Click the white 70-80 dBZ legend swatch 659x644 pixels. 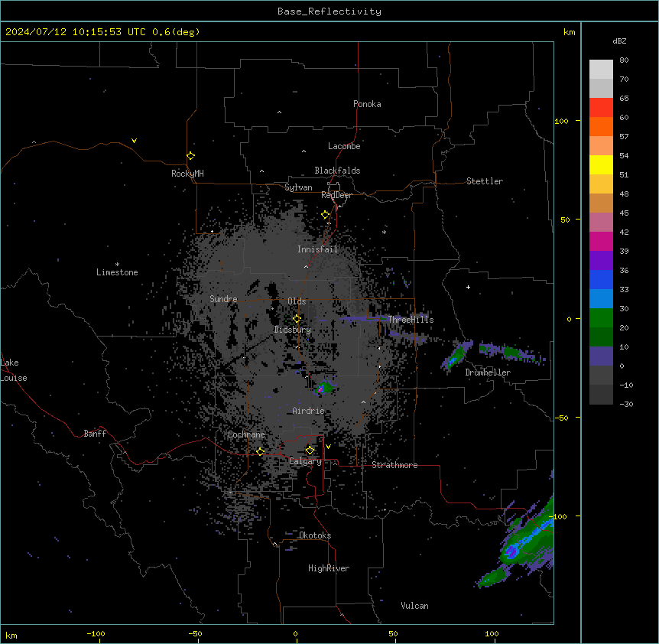coord(601,70)
